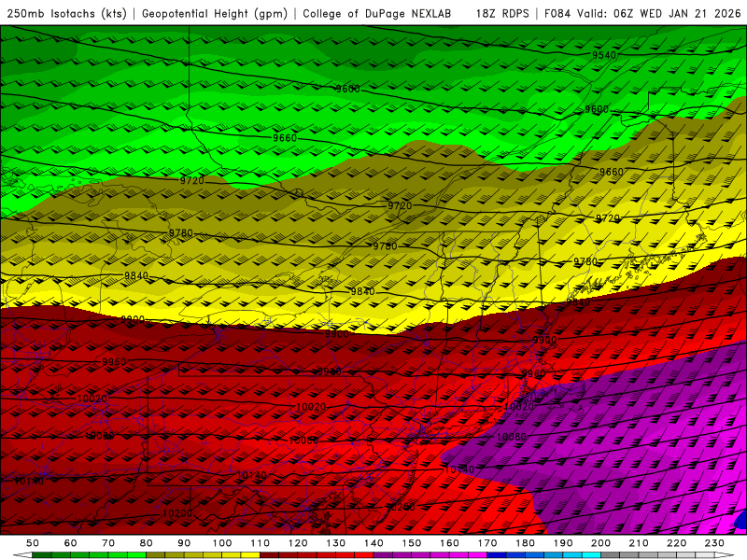747x560 pixels.
Task: Click the 220 value on the color scale
Action: click(x=676, y=543)
